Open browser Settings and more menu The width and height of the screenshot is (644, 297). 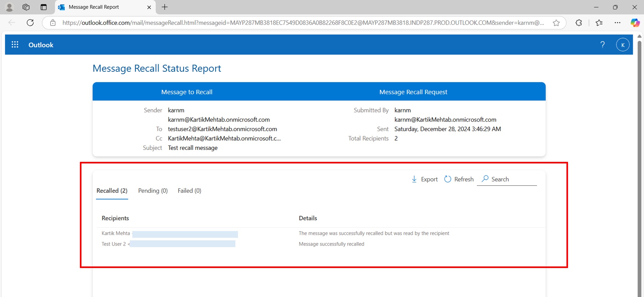coord(617,23)
